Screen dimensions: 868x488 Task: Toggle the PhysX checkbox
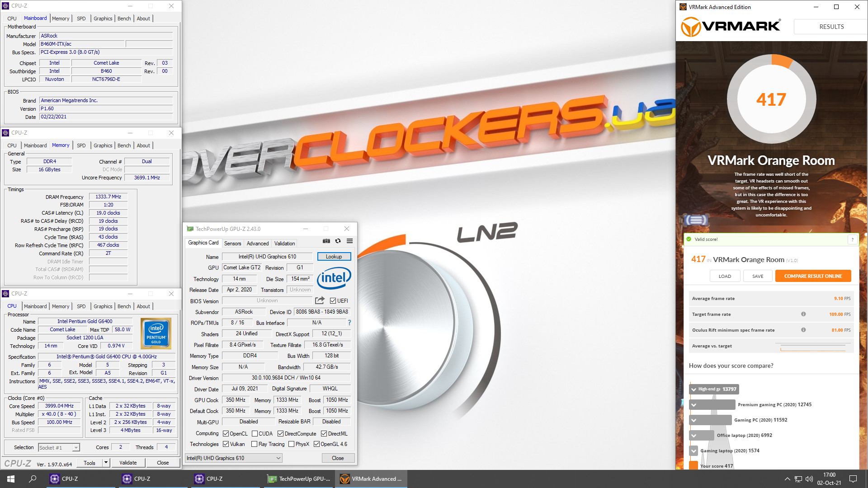291,444
